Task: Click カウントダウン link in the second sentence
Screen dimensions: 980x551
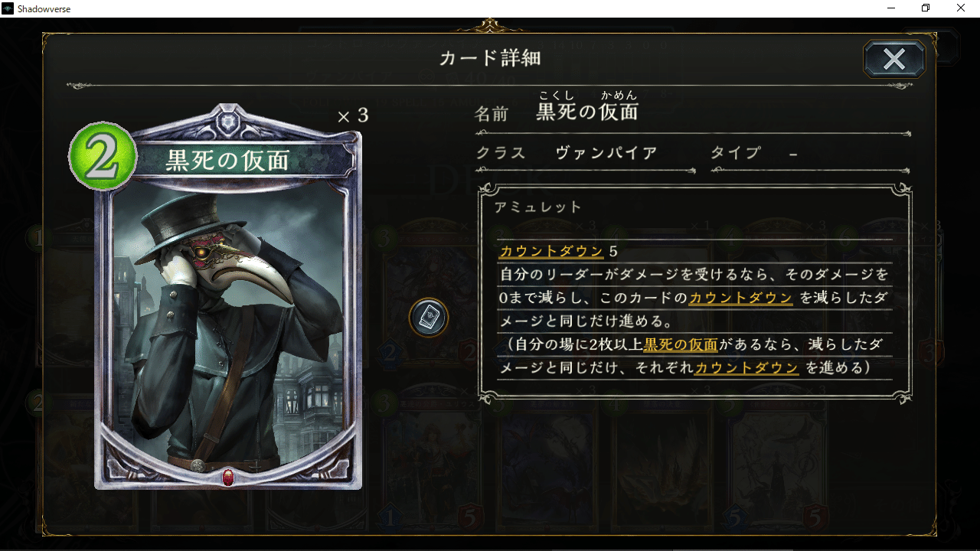Action: pyautogui.click(x=740, y=298)
